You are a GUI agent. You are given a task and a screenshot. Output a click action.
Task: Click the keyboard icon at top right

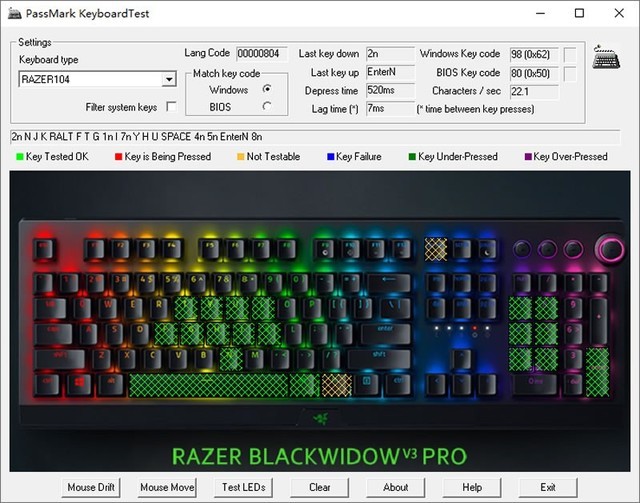[x=606, y=57]
